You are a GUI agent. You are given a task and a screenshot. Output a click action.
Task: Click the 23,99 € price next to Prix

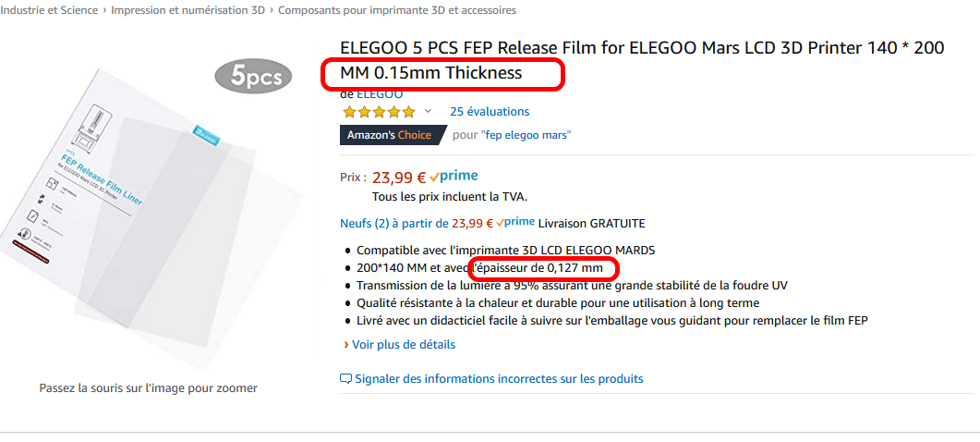click(398, 178)
